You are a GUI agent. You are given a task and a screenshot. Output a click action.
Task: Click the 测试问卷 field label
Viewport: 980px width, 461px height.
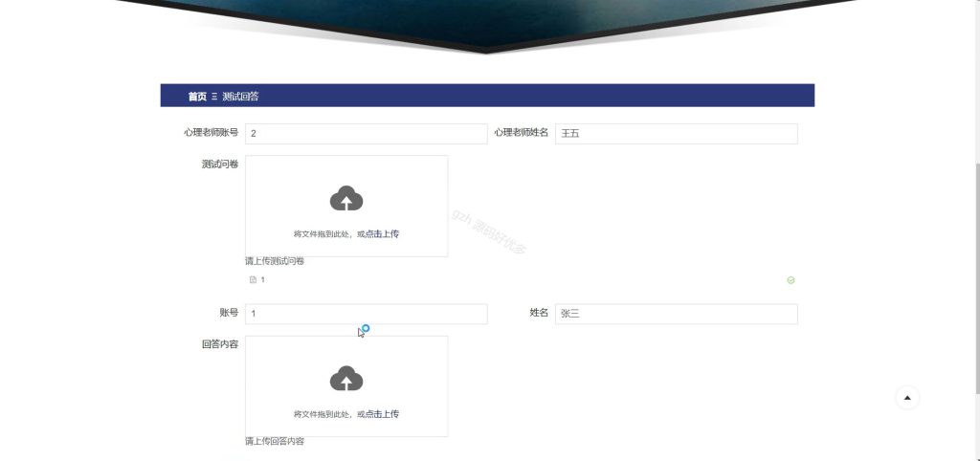[x=219, y=165]
